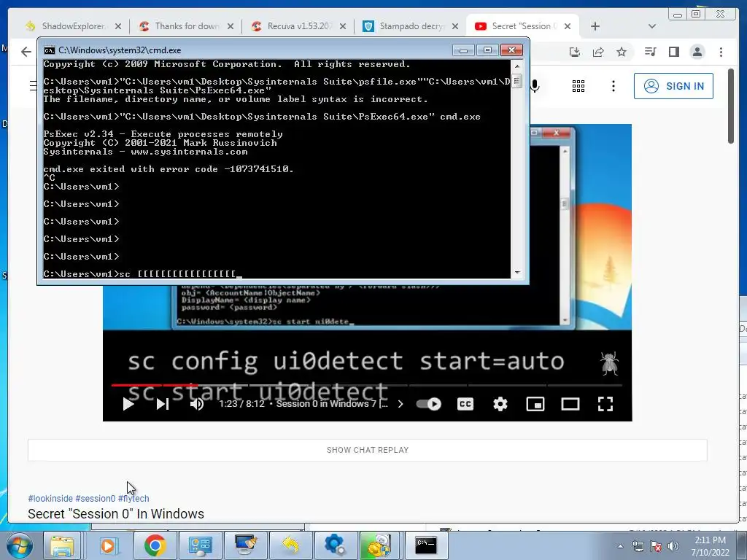Viewport: 747px width, 560px height.
Task: Open Chrome profile avatar menu
Action: (x=697, y=52)
